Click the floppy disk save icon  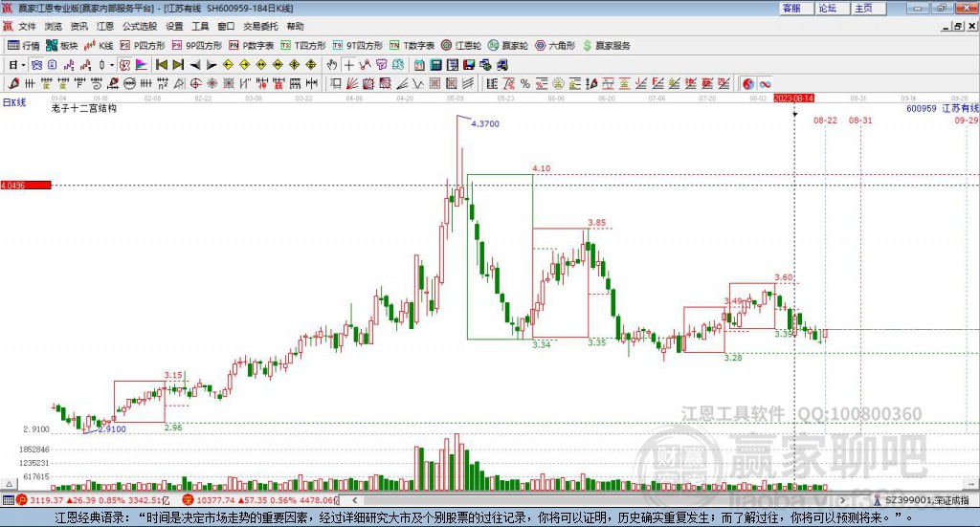click(x=469, y=65)
